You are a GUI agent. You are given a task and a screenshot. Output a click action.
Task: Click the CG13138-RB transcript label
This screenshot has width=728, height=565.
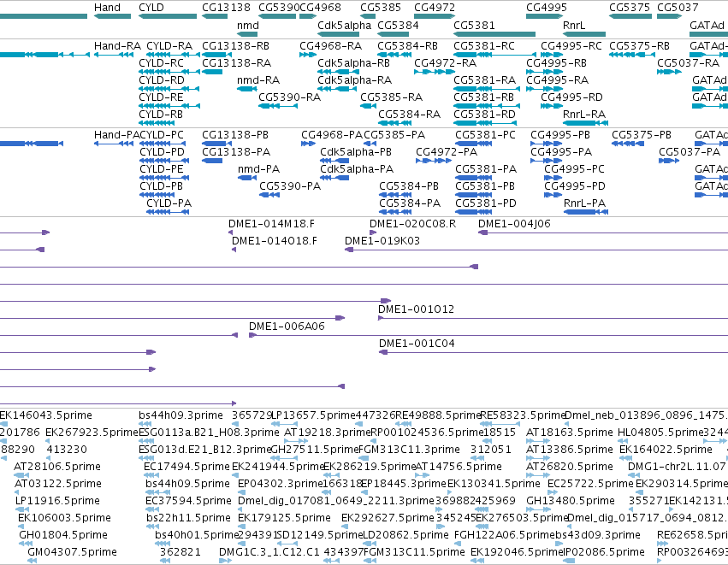point(235,46)
